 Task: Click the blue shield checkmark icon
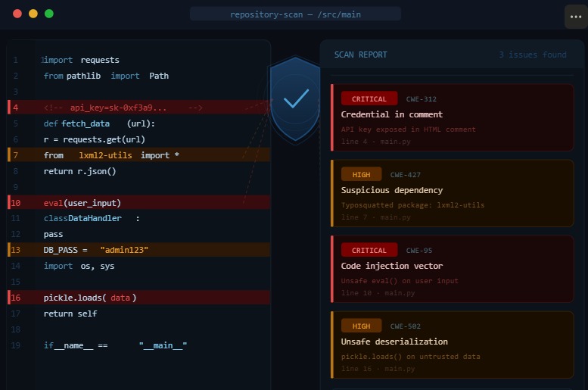(x=296, y=98)
